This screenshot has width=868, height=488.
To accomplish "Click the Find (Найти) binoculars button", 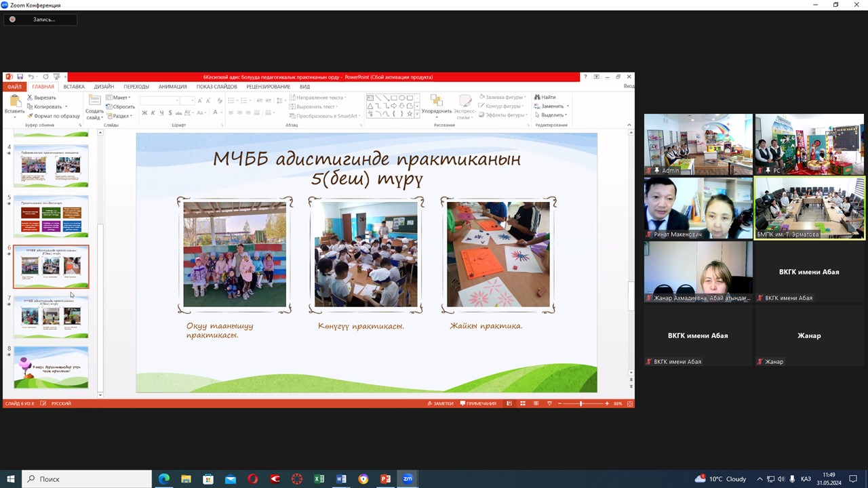I will click(545, 98).
